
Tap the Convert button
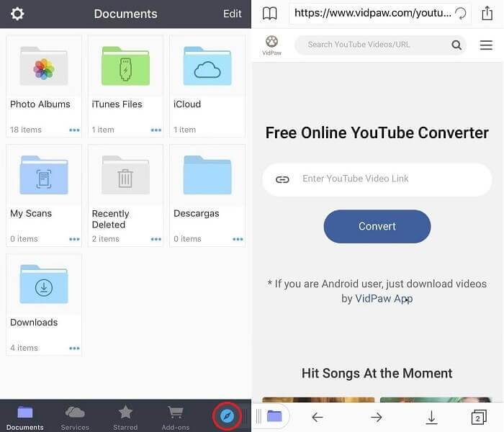(377, 226)
